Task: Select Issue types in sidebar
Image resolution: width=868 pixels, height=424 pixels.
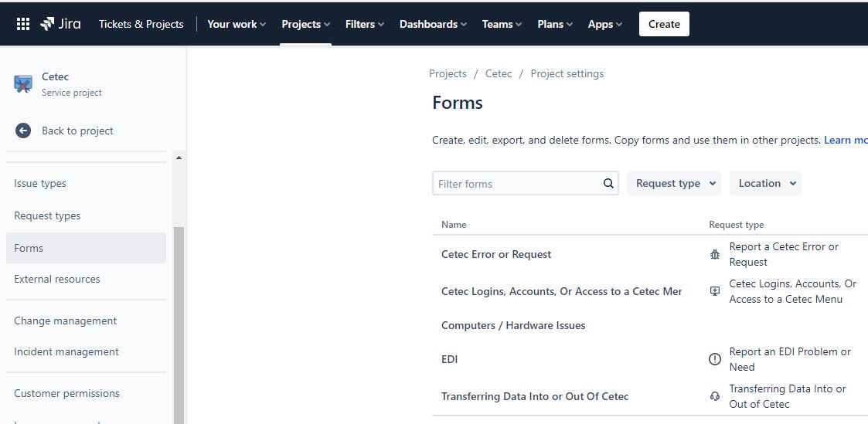Action: pyautogui.click(x=86, y=183)
